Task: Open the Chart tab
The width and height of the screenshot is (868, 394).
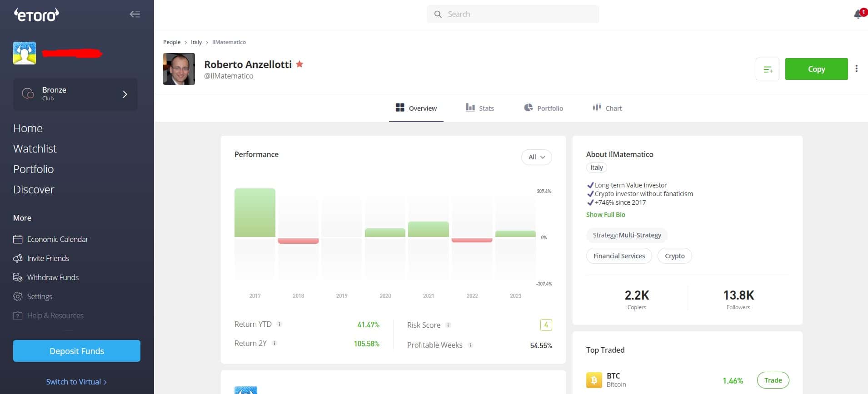Action: point(607,108)
